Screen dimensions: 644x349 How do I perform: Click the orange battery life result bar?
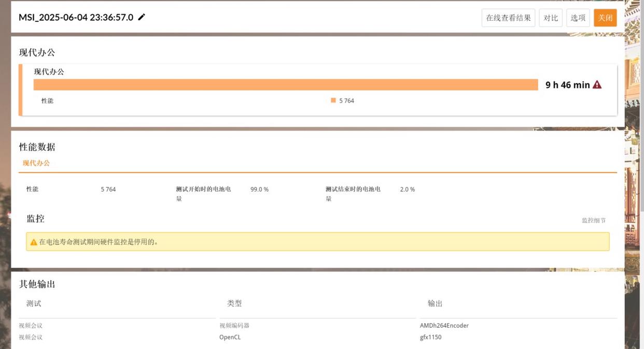(x=285, y=85)
